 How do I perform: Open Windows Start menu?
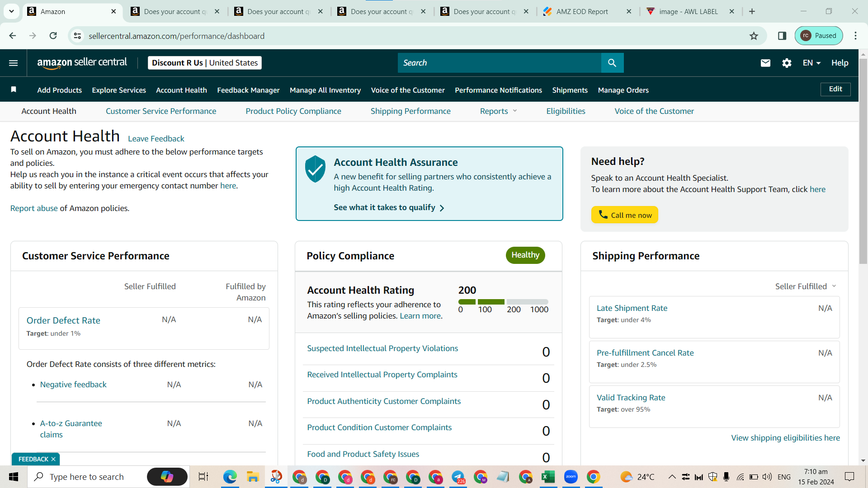[14, 477]
